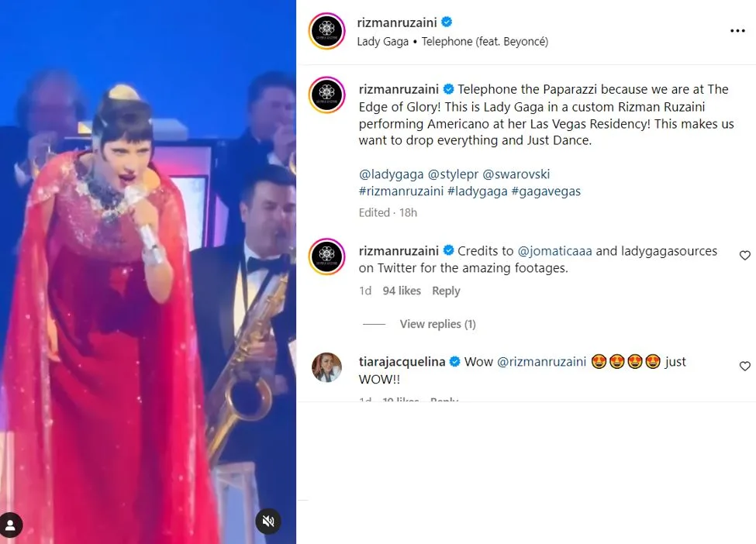Open the three-dot more options menu
This screenshot has width=756, height=544.
[x=737, y=31]
